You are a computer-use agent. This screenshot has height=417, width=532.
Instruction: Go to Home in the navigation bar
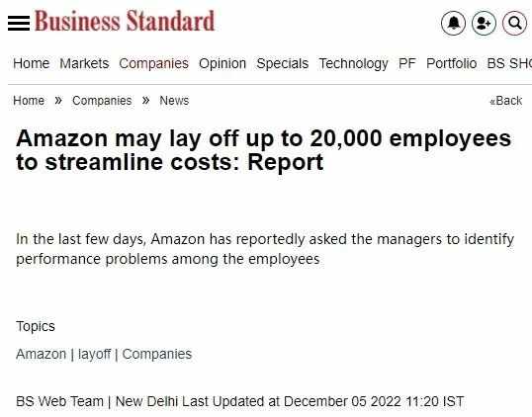pyautogui.click(x=32, y=63)
